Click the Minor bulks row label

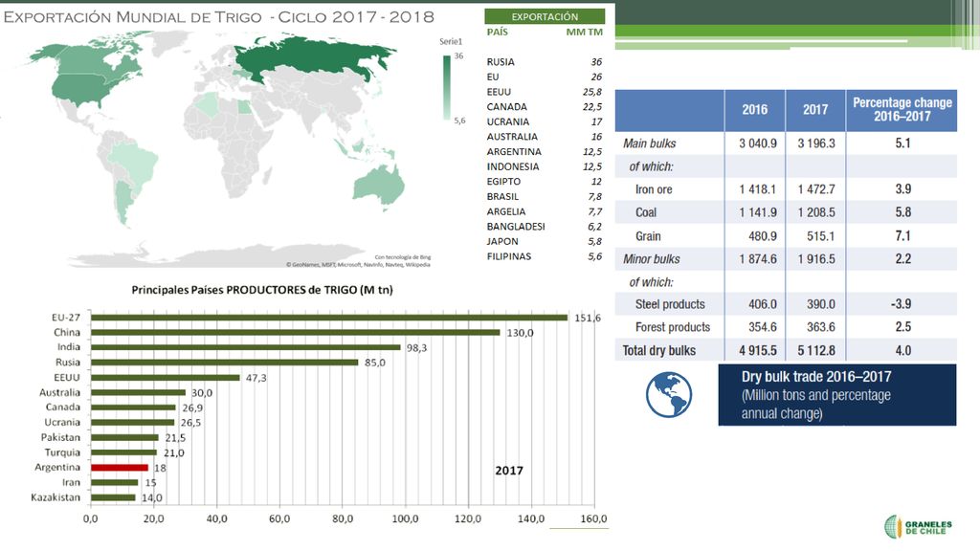tap(651, 259)
